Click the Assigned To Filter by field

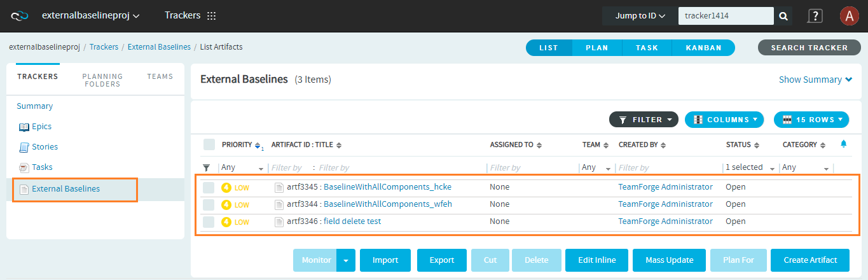click(x=532, y=168)
